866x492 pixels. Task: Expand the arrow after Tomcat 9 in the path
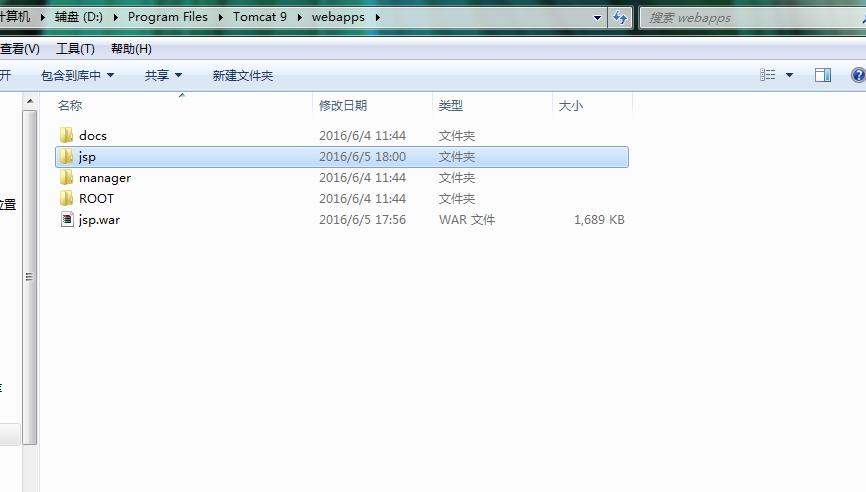(299, 17)
